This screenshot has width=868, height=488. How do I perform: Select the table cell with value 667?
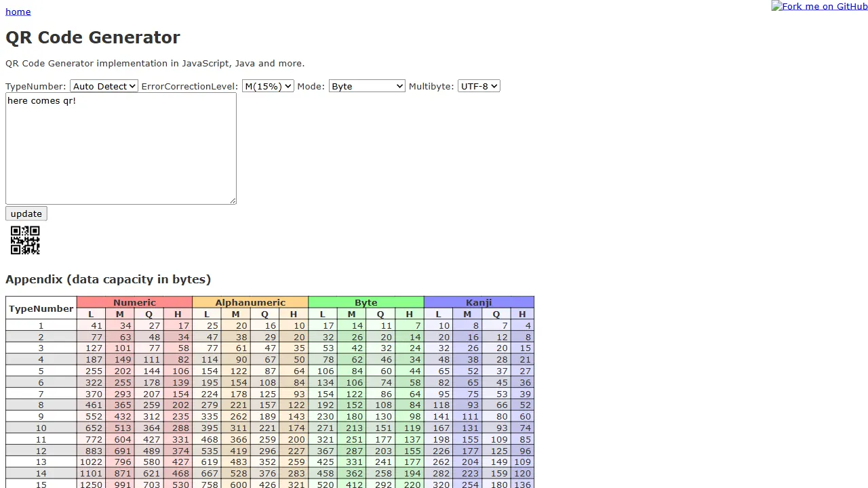207,474
